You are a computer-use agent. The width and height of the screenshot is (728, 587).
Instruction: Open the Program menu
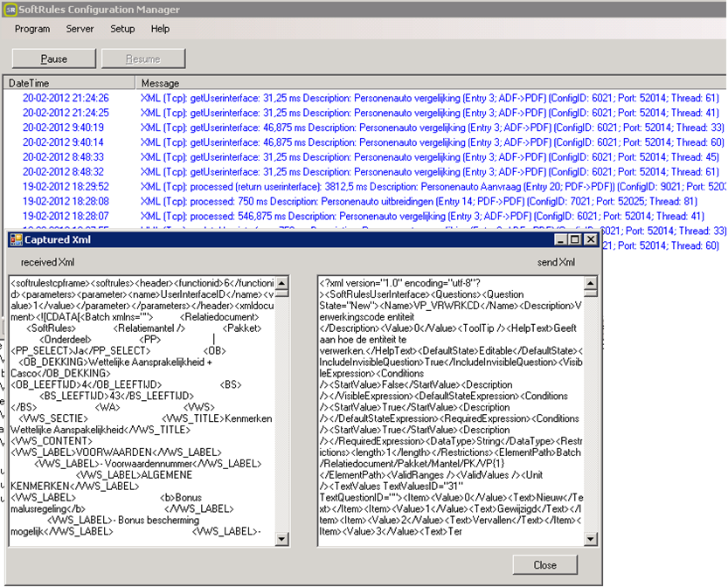pos(32,29)
